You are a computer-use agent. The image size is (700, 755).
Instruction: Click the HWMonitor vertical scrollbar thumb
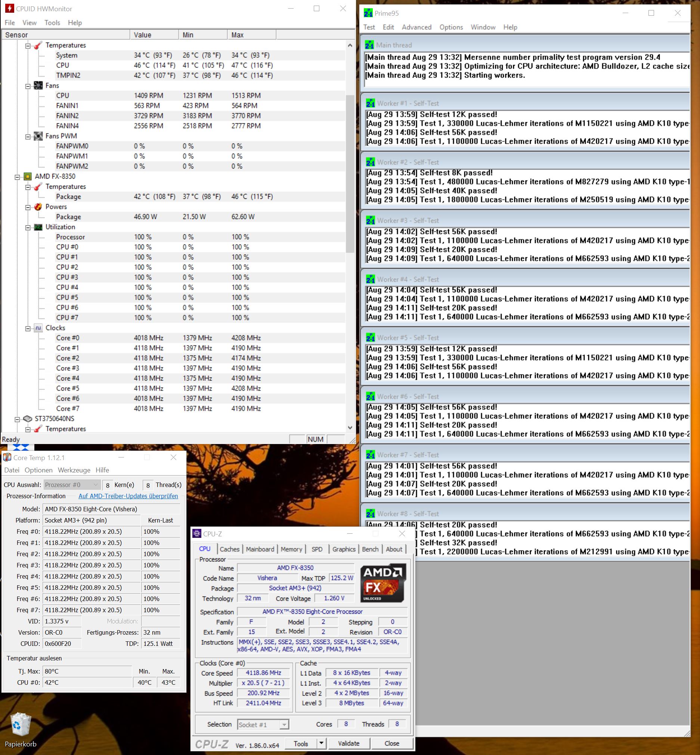[350, 173]
